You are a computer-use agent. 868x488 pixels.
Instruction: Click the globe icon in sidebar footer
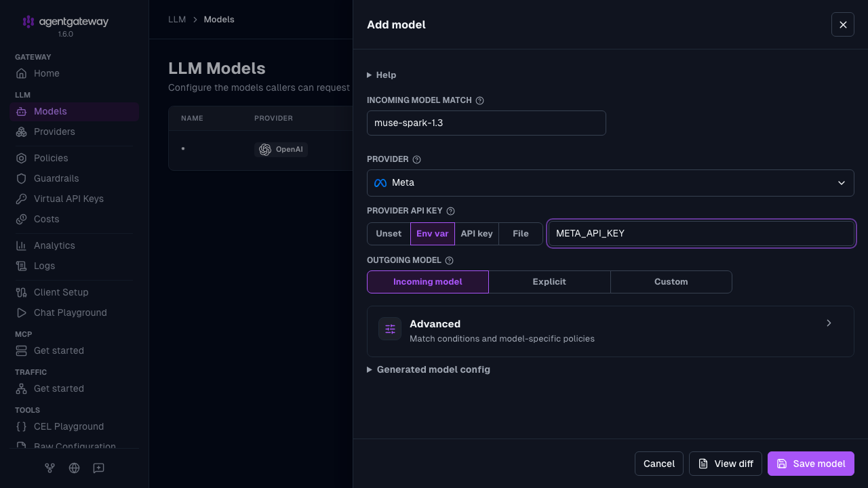pos(75,468)
